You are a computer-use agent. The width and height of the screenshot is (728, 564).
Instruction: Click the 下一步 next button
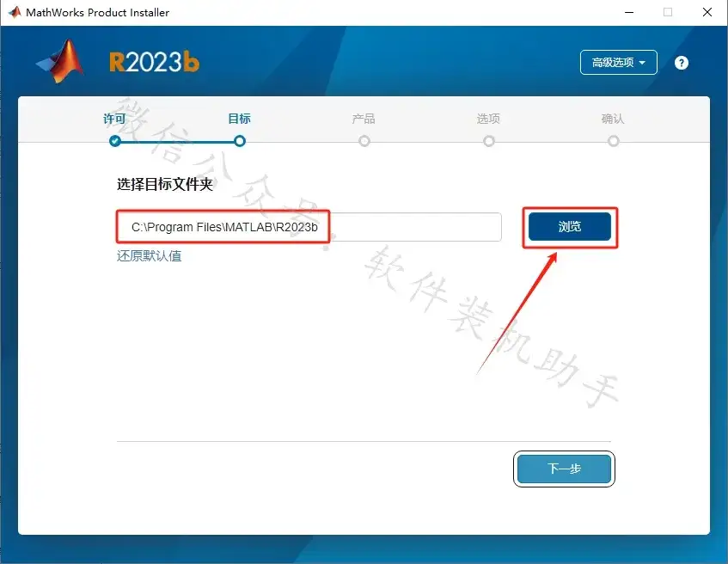click(564, 469)
